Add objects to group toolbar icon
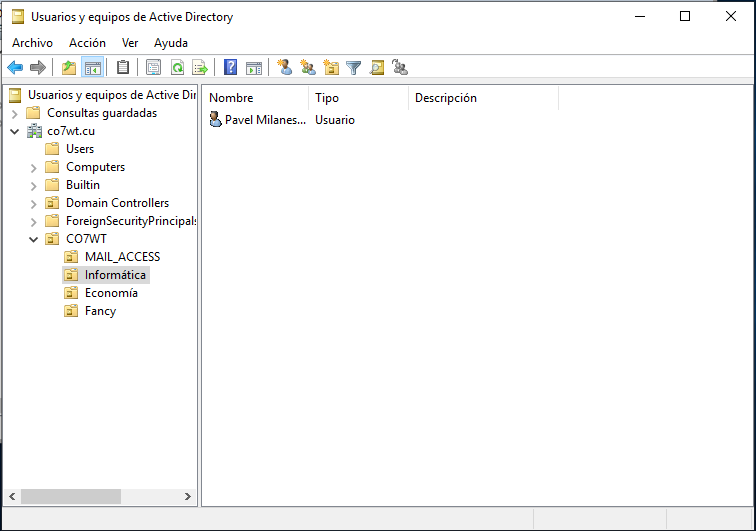Screen dimensions: 756x531 tap(400, 68)
